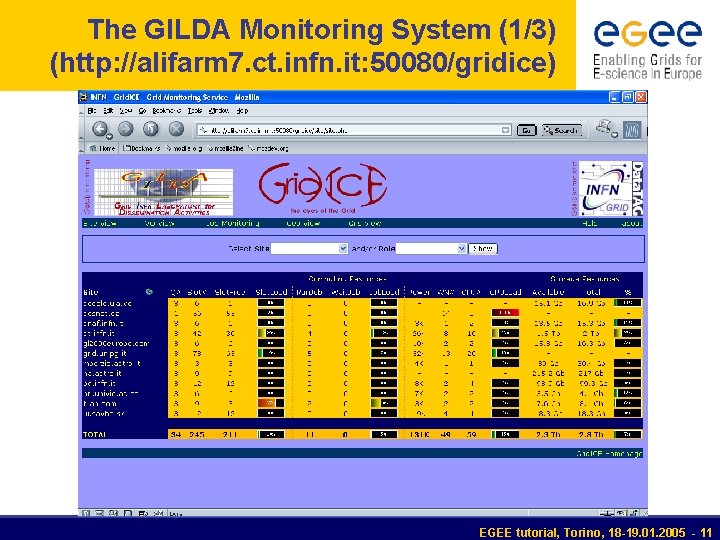Switch to the VO view tab
720x540 pixels.
click(159, 224)
